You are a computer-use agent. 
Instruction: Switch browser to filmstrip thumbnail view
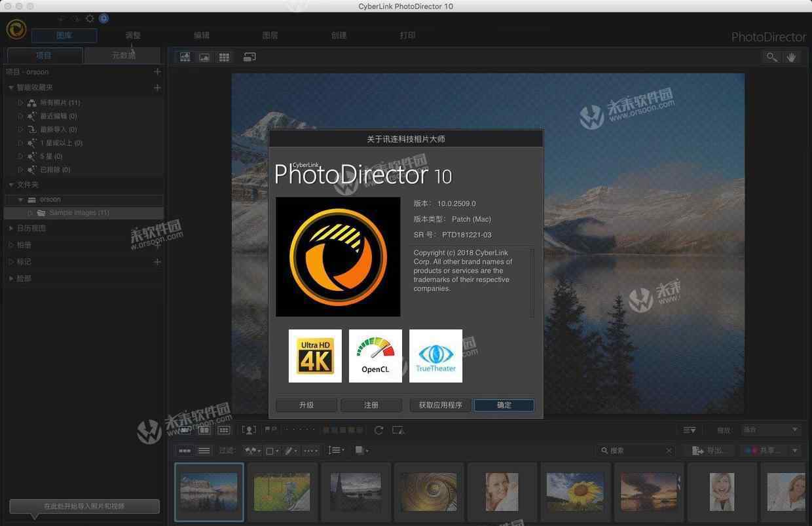[185, 451]
